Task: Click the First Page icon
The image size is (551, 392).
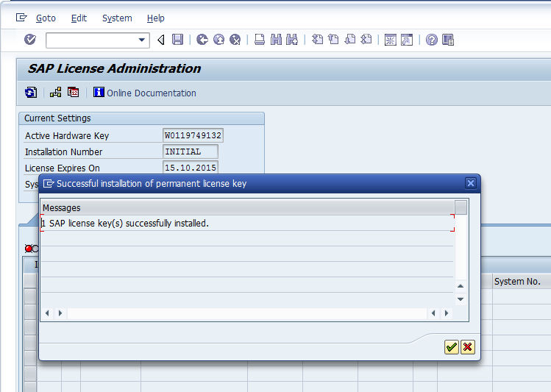Action: click(317, 40)
